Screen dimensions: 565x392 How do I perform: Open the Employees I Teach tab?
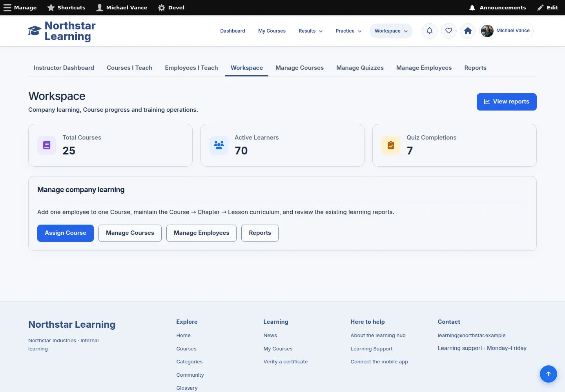[x=191, y=68]
